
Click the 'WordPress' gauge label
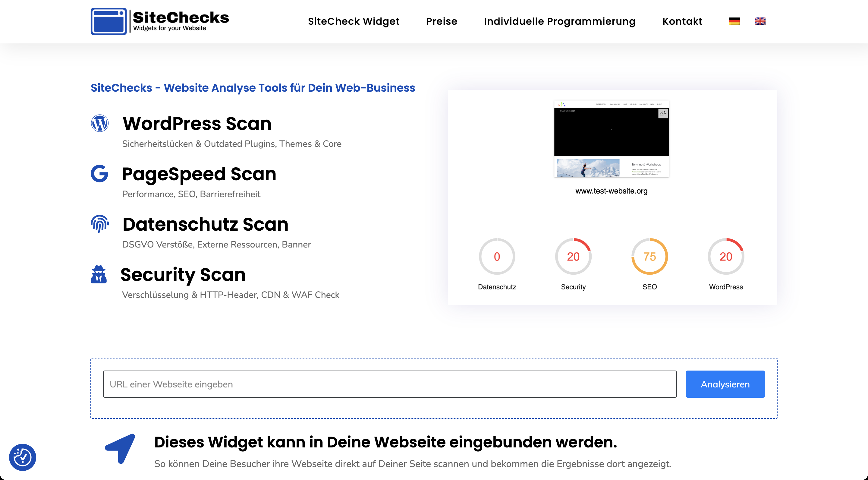click(726, 287)
